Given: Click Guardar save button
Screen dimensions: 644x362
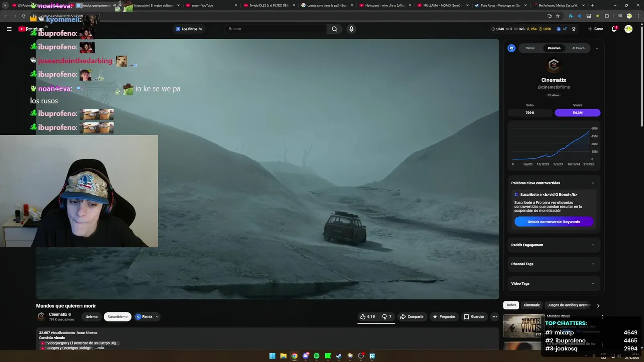Looking at the screenshot, I should [473, 317].
